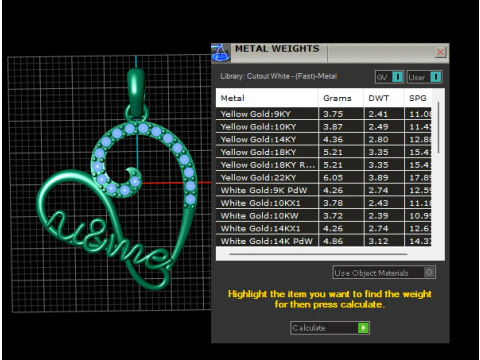480x360 pixels.
Task: Select the White Gold:14K PdW row
Action: point(324,241)
